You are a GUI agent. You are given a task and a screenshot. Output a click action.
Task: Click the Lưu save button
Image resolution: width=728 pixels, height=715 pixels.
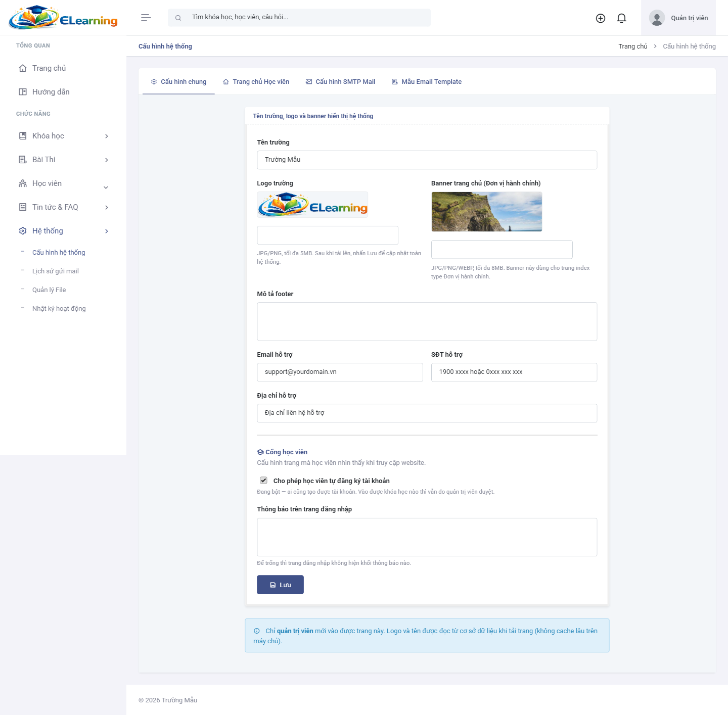coord(280,585)
